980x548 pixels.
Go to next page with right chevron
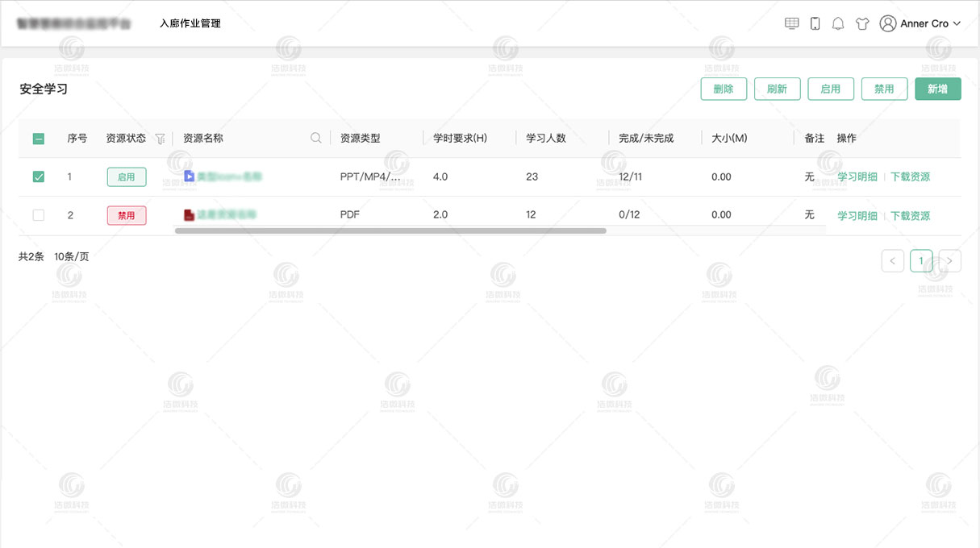coord(949,260)
